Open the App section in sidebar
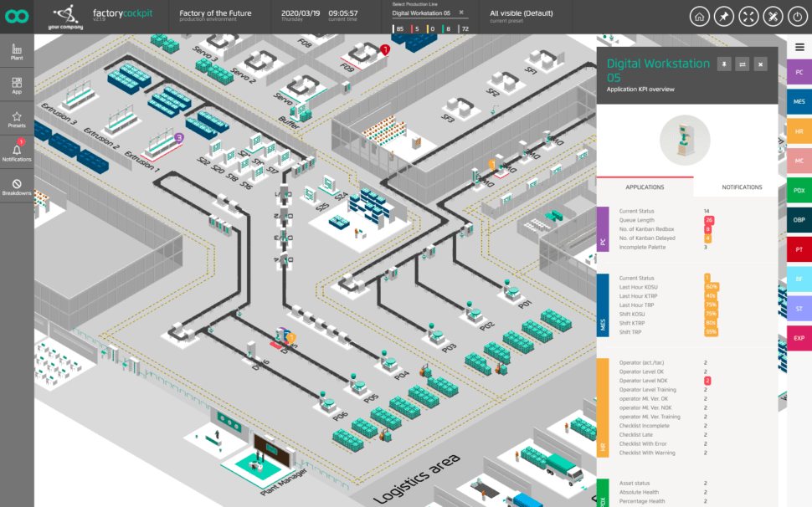 tap(17, 85)
